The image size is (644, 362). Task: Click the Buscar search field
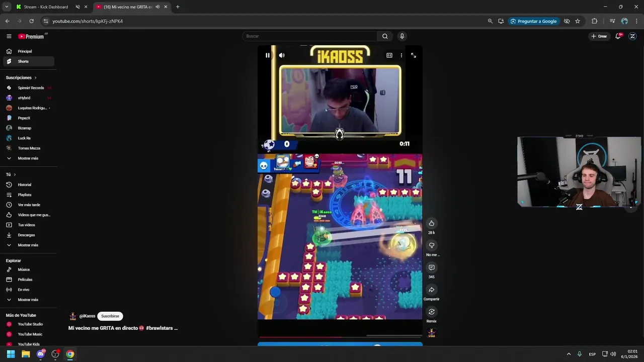click(309, 36)
